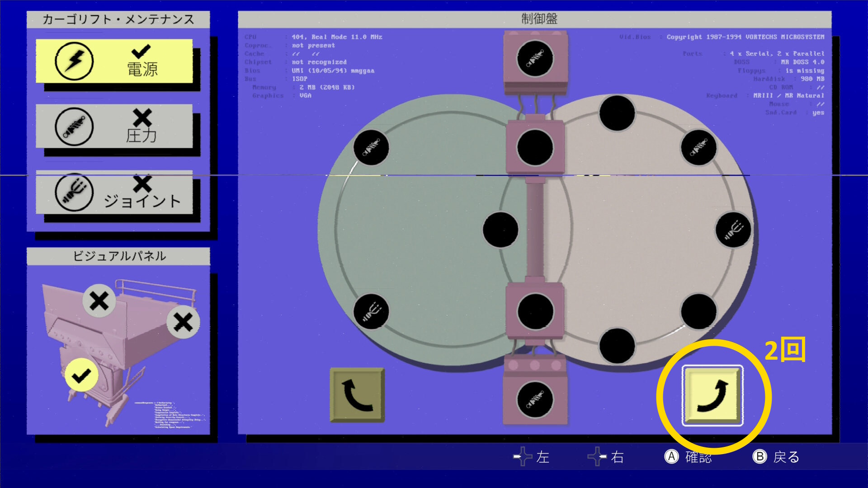The image size is (868, 488).
Task: Click the Ⓐ 確認 confirm prompt
Action: [688, 457]
